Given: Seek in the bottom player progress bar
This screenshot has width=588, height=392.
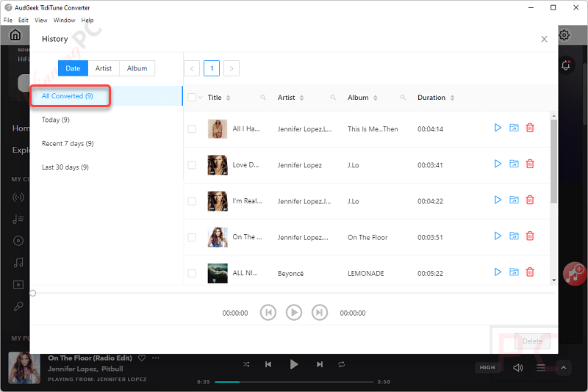Looking at the screenshot, I should tap(294, 382).
